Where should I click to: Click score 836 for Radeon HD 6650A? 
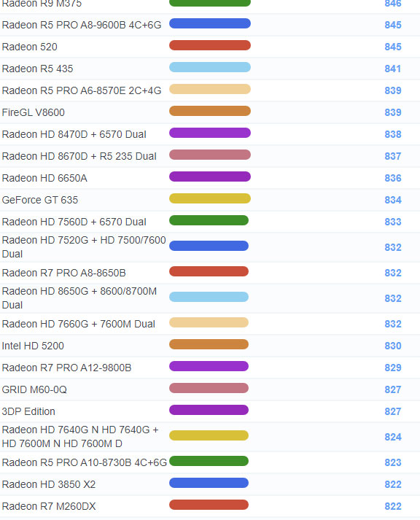pyautogui.click(x=393, y=178)
